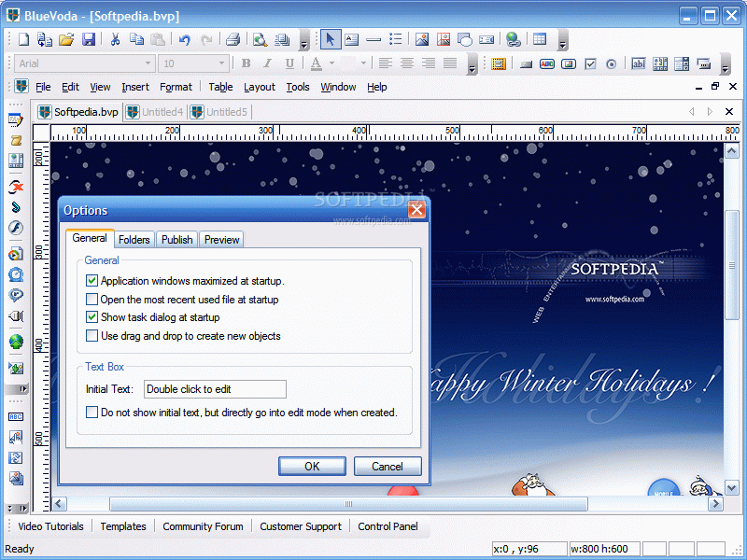
Task: Enable Open the most recent used file
Action: (x=92, y=300)
